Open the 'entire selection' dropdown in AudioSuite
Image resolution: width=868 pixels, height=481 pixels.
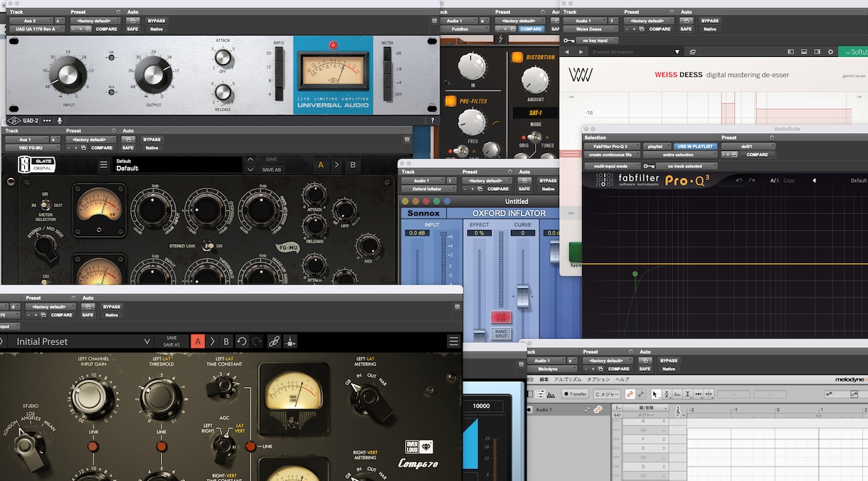pos(680,154)
